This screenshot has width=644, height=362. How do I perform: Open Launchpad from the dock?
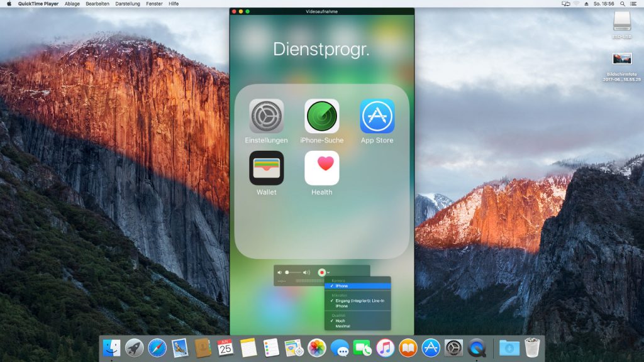pyautogui.click(x=135, y=348)
